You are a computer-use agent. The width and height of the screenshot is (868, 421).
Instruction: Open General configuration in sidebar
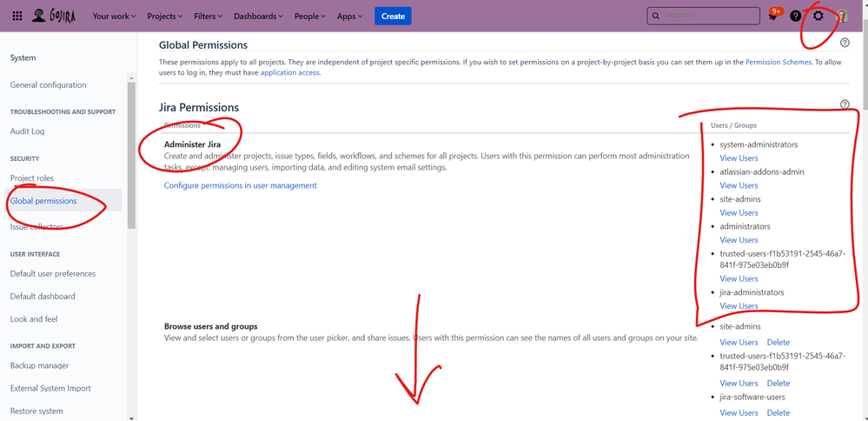tap(48, 84)
